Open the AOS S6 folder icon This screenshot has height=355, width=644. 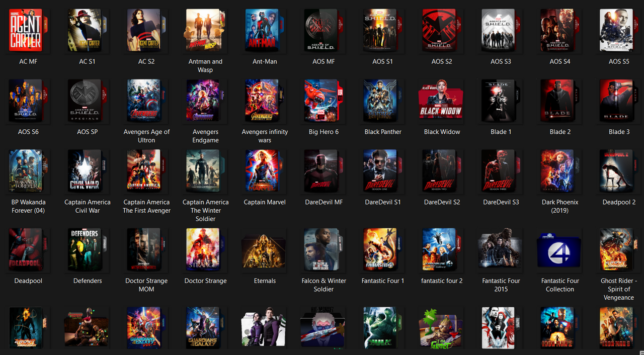[x=28, y=101]
